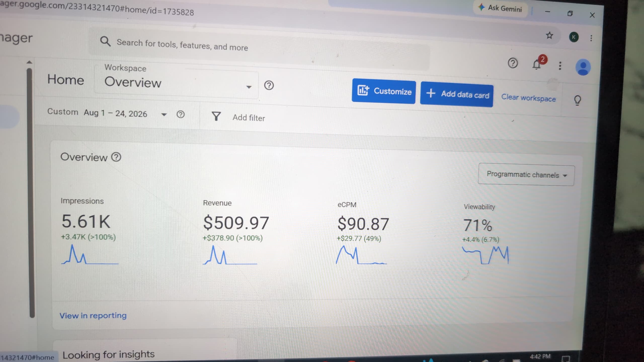This screenshot has width=644, height=362.
Task: Open blue account avatar
Action: [583, 67]
